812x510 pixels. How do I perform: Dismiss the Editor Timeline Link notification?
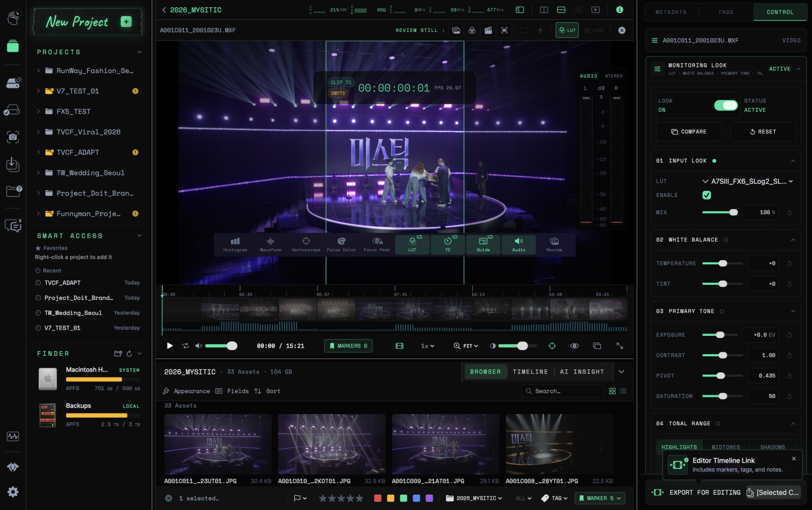(x=794, y=459)
